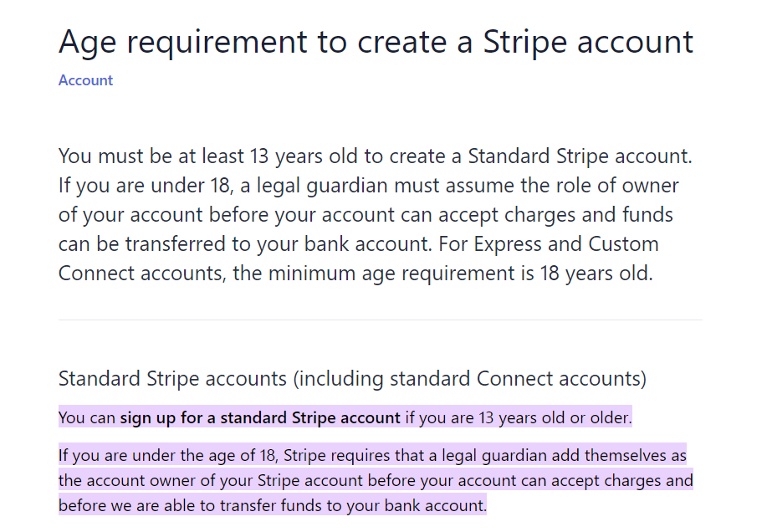The image size is (767, 532).
Task: Click the highlighted sentence about 13 years old
Action: (x=345, y=417)
